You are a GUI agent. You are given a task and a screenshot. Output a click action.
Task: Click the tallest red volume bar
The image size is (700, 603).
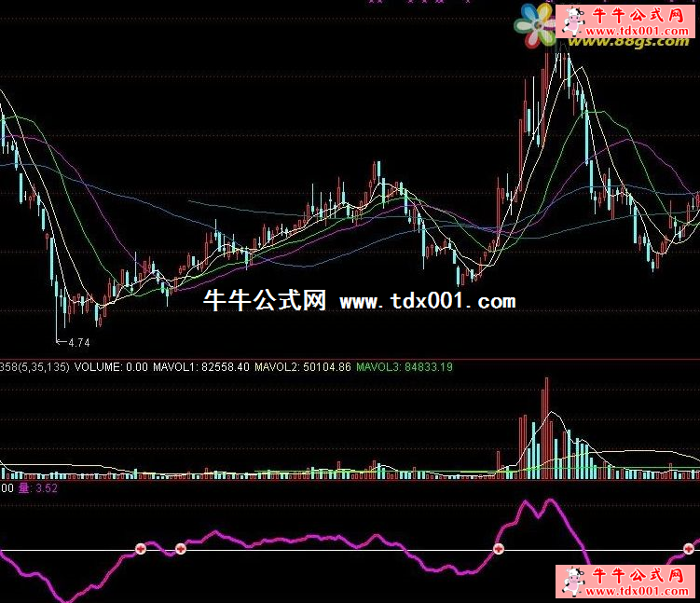tap(546, 427)
